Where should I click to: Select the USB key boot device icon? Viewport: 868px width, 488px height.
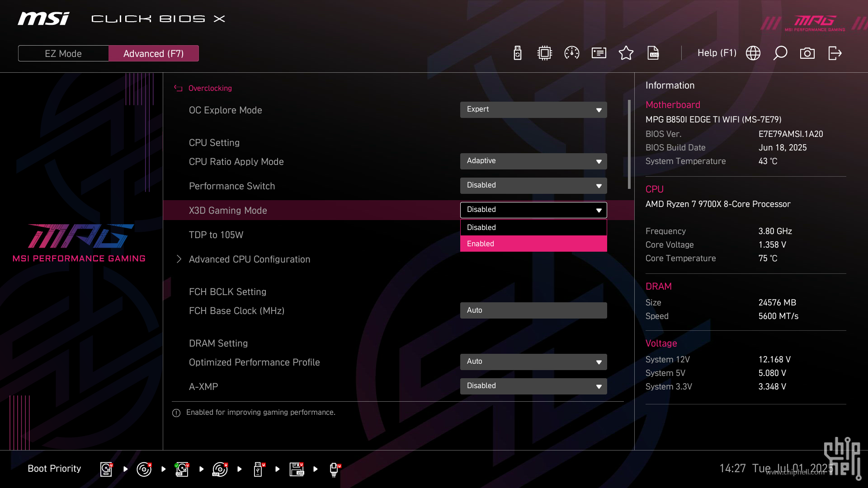[259, 469]
